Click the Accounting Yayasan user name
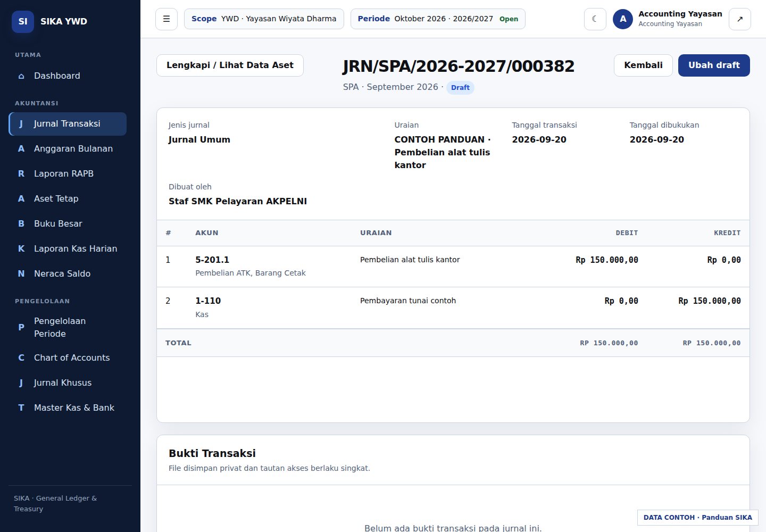The width and height of the screenshot is (766, 532). 680,14
